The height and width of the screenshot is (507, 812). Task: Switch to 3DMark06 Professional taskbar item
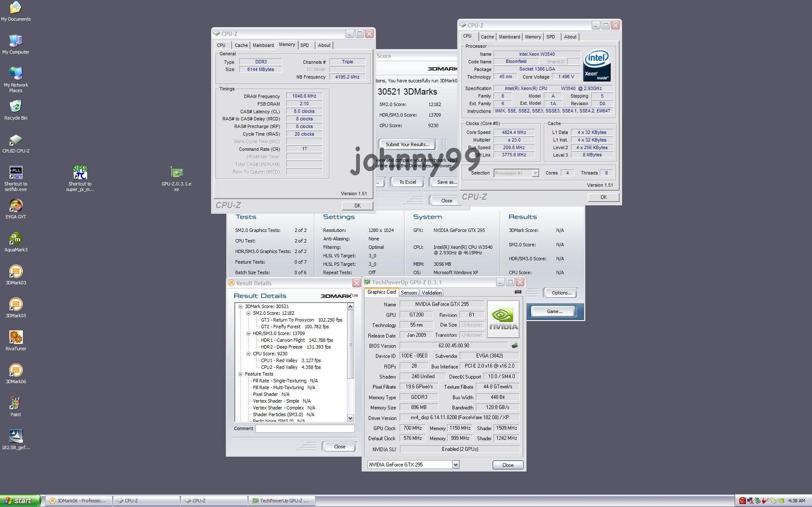pos(79,501)
